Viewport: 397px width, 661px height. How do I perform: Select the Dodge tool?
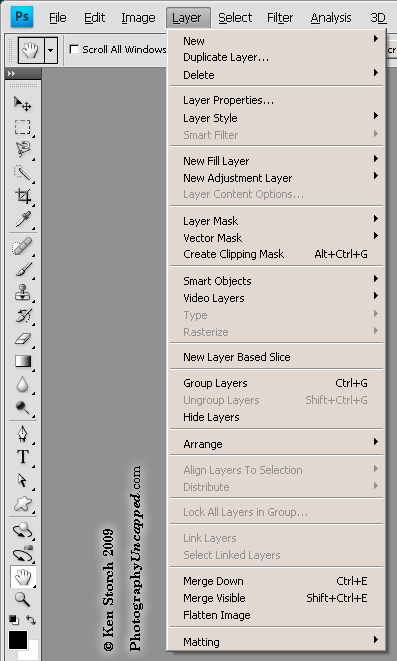pos(22,407)
